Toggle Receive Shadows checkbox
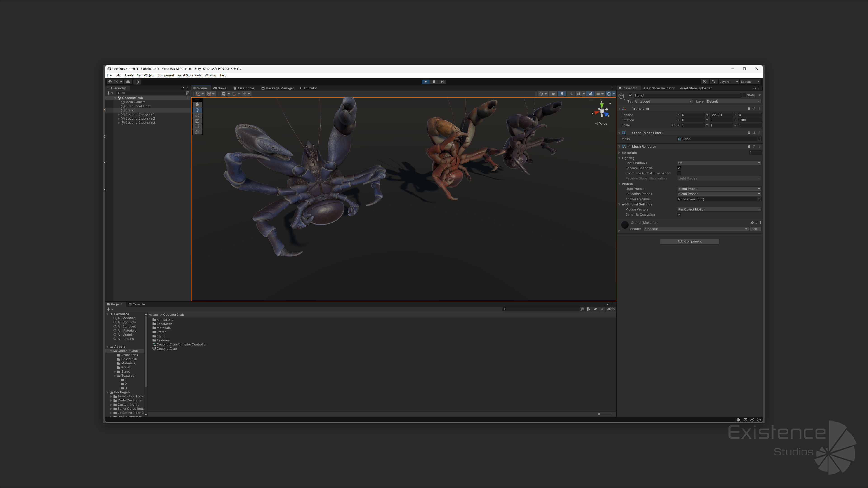Screen dimensions: 868x488 (x=679, y=168)
